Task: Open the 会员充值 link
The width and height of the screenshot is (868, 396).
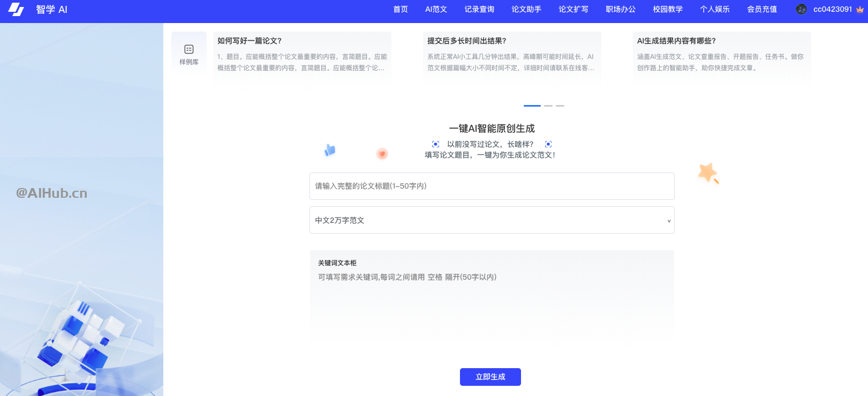Action: (x=761, y=9)
